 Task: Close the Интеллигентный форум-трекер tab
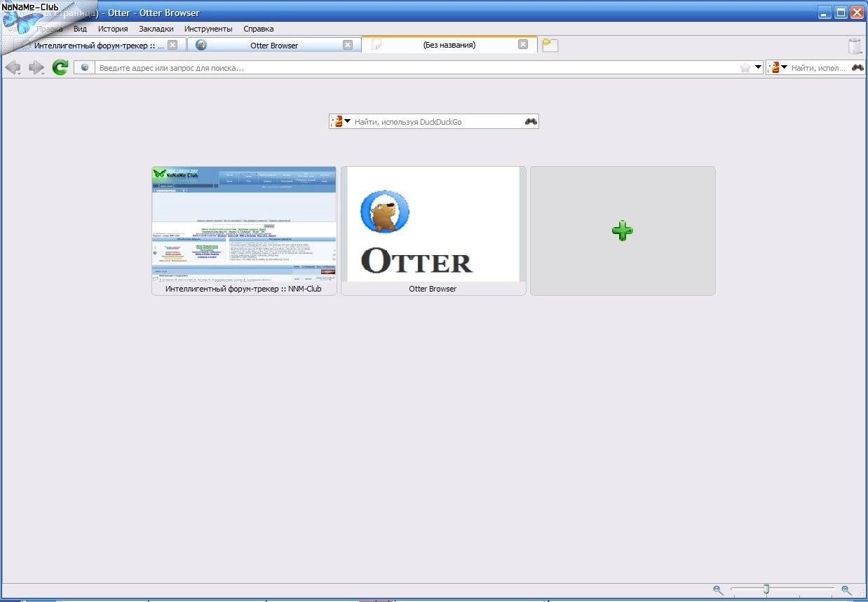coord(172,45)
